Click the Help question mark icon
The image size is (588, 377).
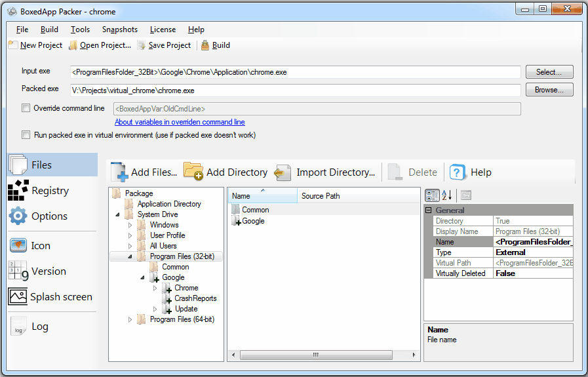(457, 172)
